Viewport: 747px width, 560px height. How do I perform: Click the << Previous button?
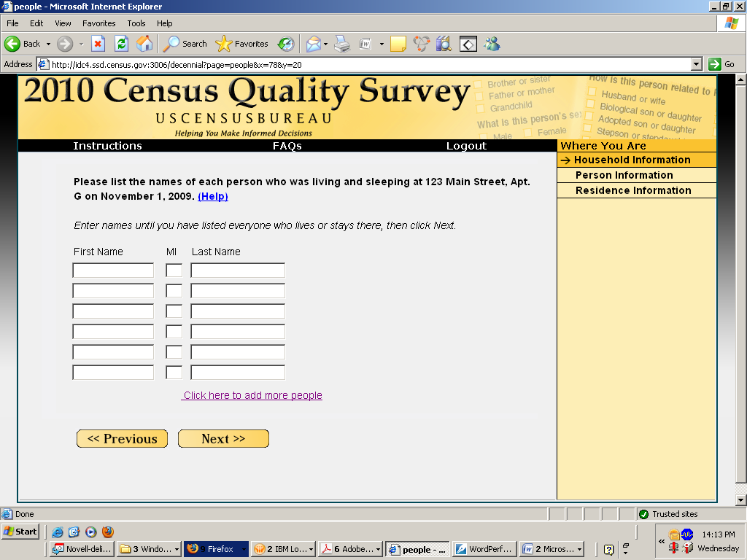click(122, 438)
